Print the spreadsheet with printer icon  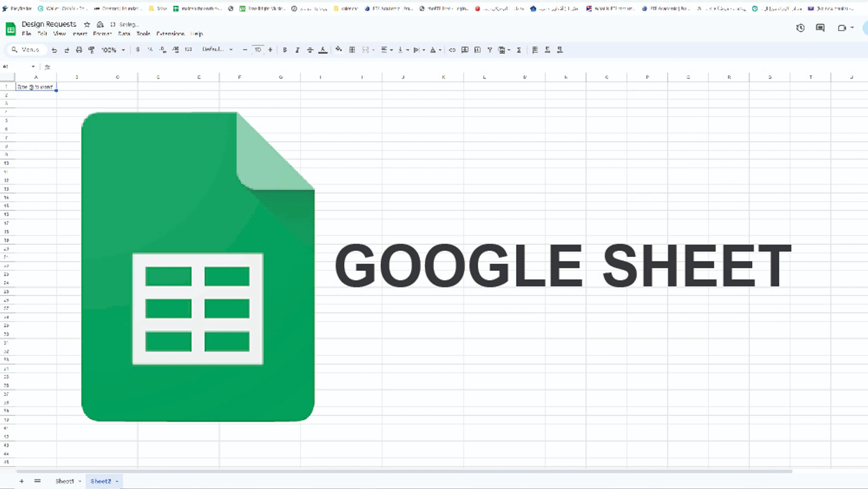click(79, 50)
